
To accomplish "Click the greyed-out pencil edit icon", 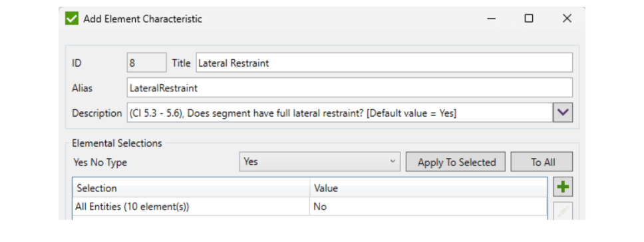I will (x=563, y=211).
